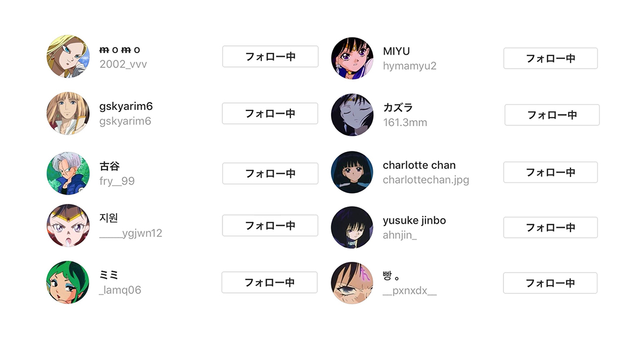Toggle following for __pxnxdx__
The height and width of the screenshot is (338, 644).
tap(550, 283)
